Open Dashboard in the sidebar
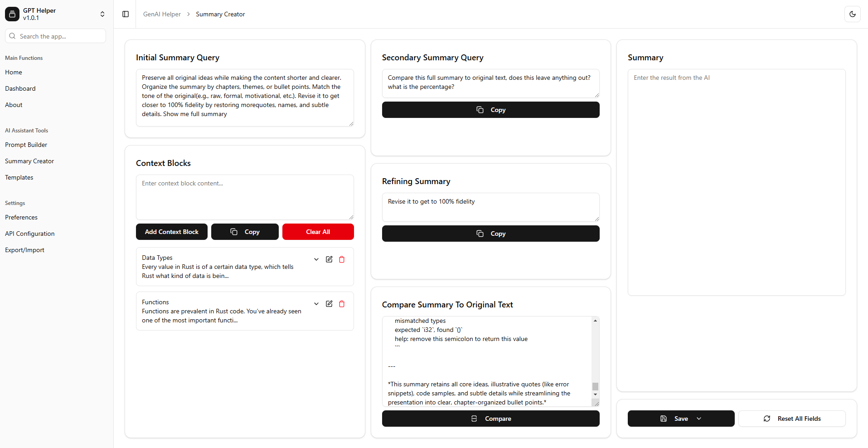 tap(20, 88)
